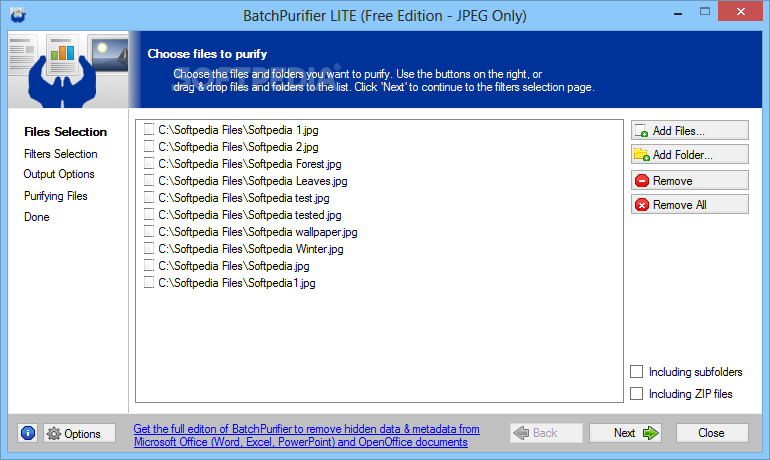Select file path ending in Softpedia Forest.jpg
Image resolution: width=770 pixels, height=460 pixels.
(249, 164)
